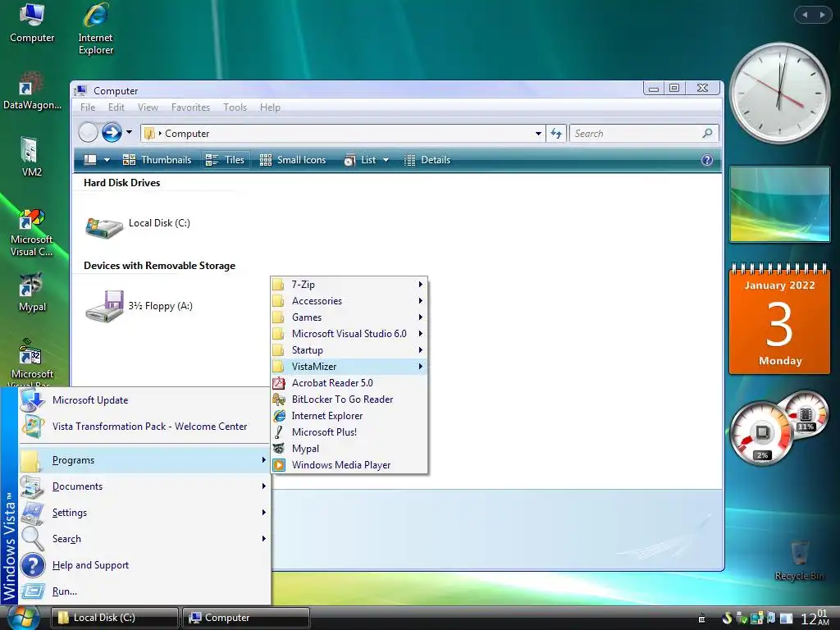
Task: Switch to Small Icons view
Action: coord(293,160)
